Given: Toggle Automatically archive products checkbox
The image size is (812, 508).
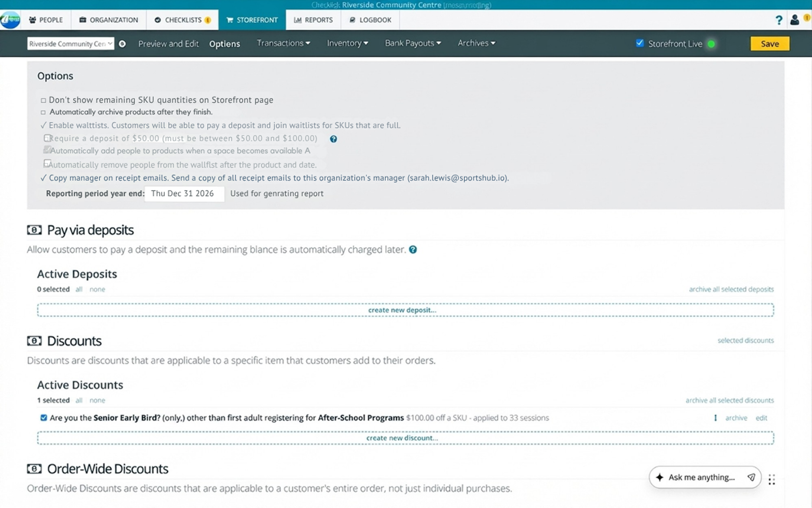Looking at the screenshot, I should point(43,112).
